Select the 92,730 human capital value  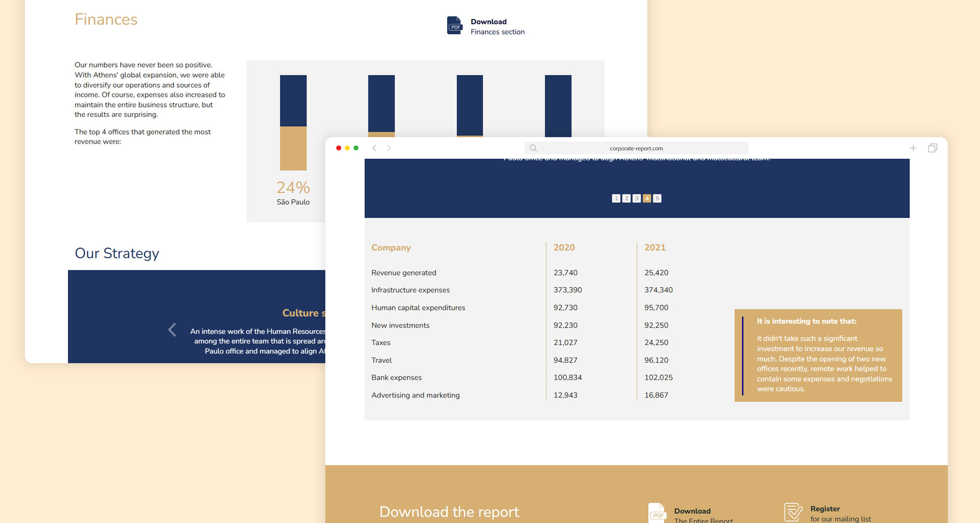click(x=565, y=308)
